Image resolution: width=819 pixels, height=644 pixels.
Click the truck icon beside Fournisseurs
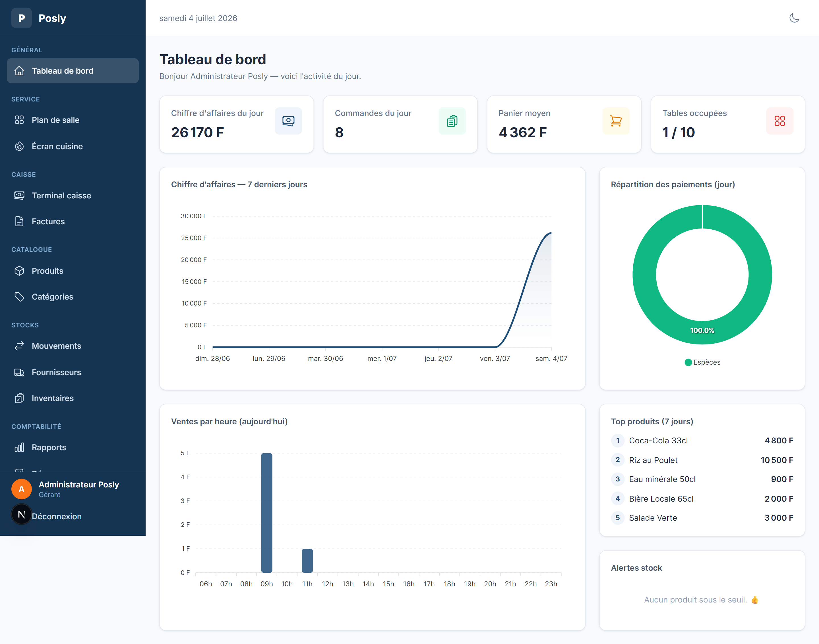19,372
